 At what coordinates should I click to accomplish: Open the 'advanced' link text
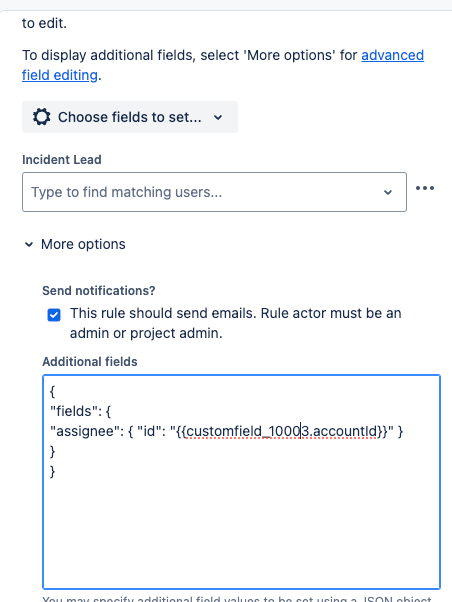(x=392, y=55)
